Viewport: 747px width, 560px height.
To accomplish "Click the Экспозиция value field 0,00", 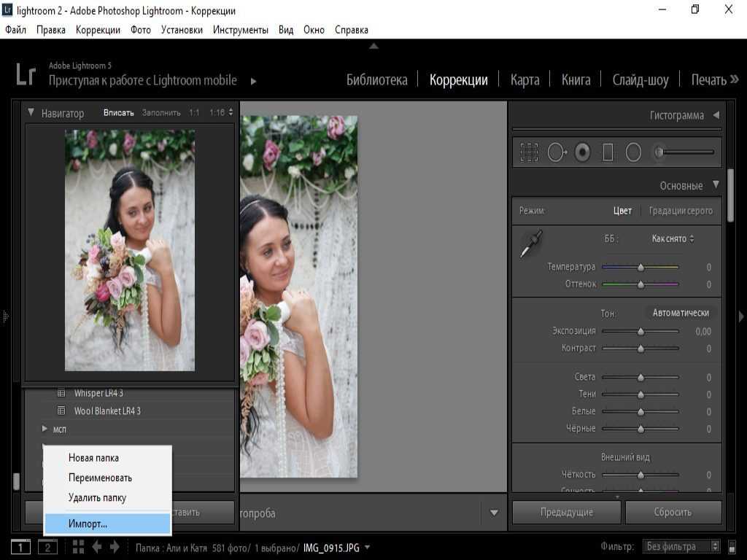I will point(703,332).
